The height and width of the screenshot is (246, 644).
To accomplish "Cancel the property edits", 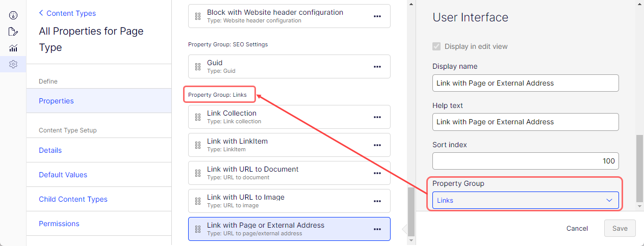I will coord(577,228).
